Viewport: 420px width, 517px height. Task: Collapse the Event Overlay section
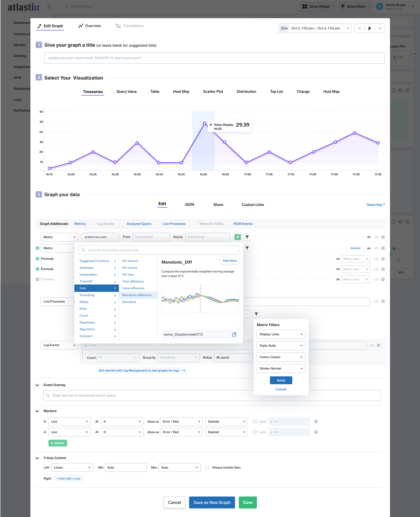(x=37, y=385)
